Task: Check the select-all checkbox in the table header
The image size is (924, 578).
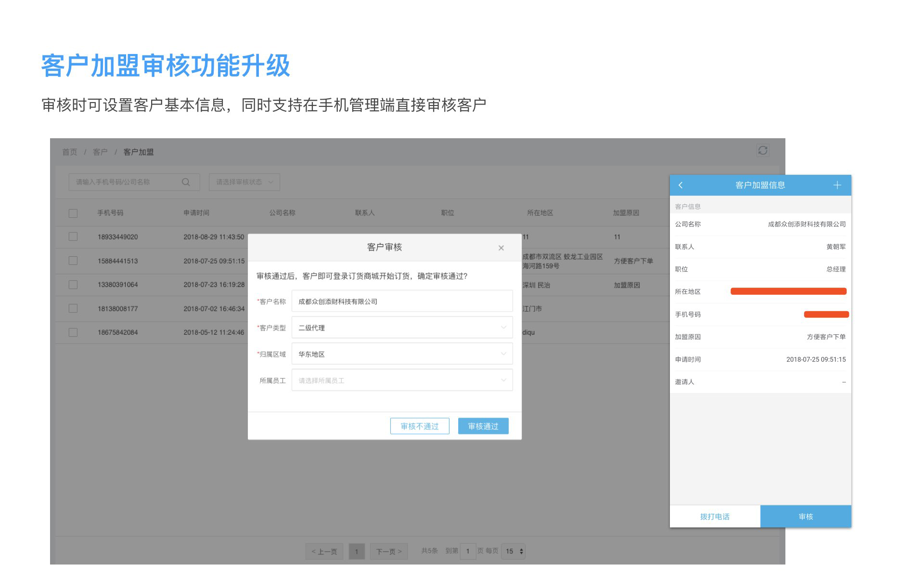Action: click(x=73, y=213)
